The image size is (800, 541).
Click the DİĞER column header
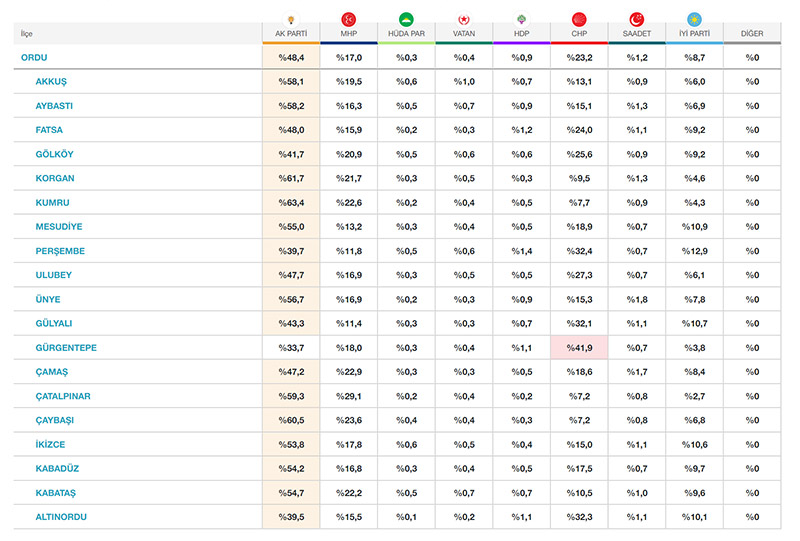[752, 34]
